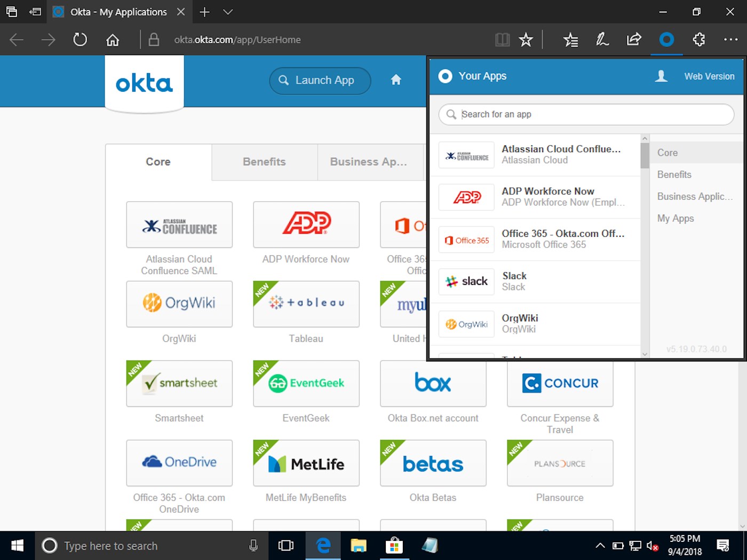This screenshot has width=747, height=560.
Task: Open the Reading view icon
Action: [x=503, y=39]
